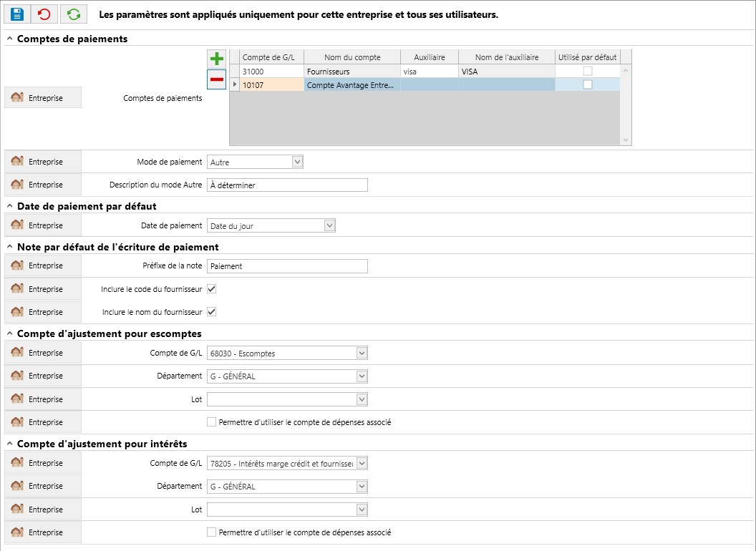The image size is (756, 551).
Task: Click Entreprise button beside Mode de paiement
Action: (x=43, y=162)
